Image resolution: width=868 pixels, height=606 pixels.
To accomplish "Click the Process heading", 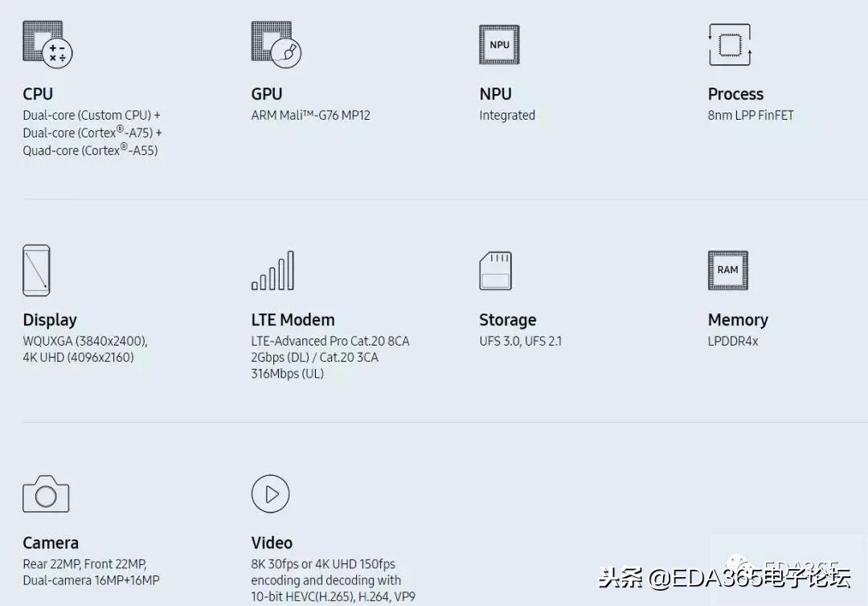I will [735, 94].
